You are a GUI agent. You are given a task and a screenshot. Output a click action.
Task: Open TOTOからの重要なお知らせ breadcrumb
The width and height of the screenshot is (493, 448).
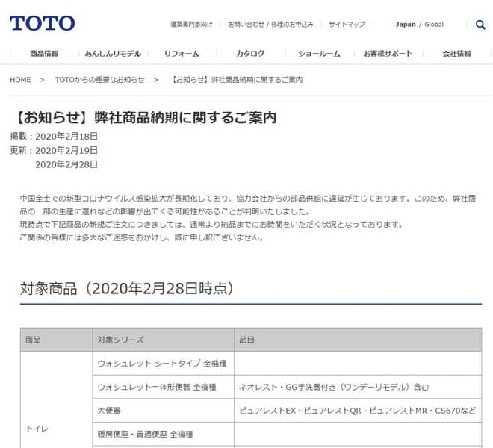[99, 80]
